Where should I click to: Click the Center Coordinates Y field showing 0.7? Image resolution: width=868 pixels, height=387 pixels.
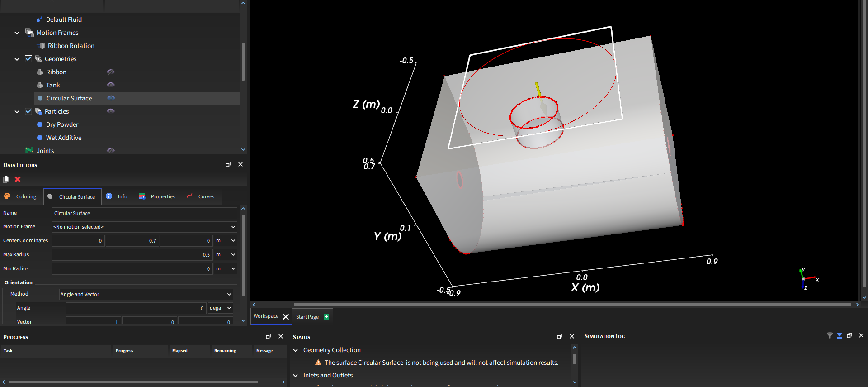(x=132, y=241)
